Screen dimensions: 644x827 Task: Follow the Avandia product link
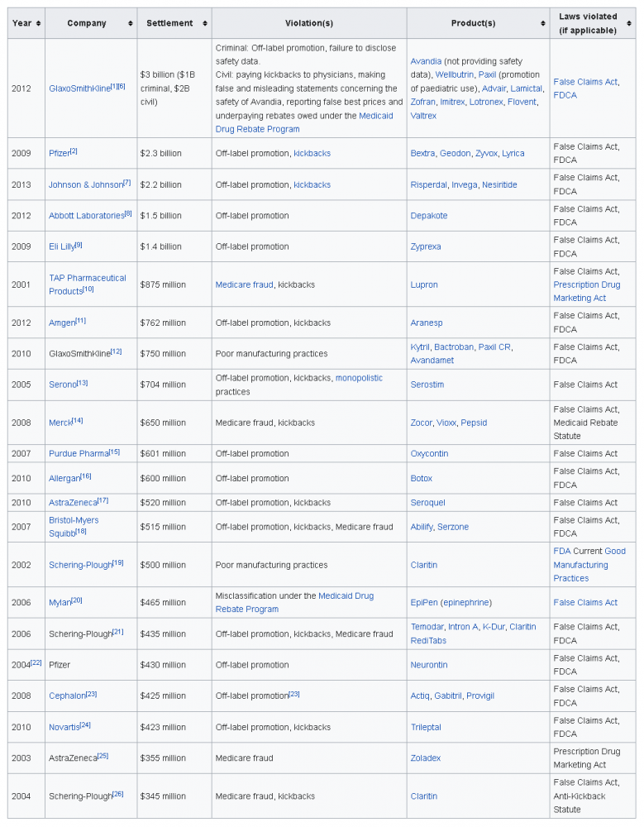pyautogui.click(x=426, y=61)
